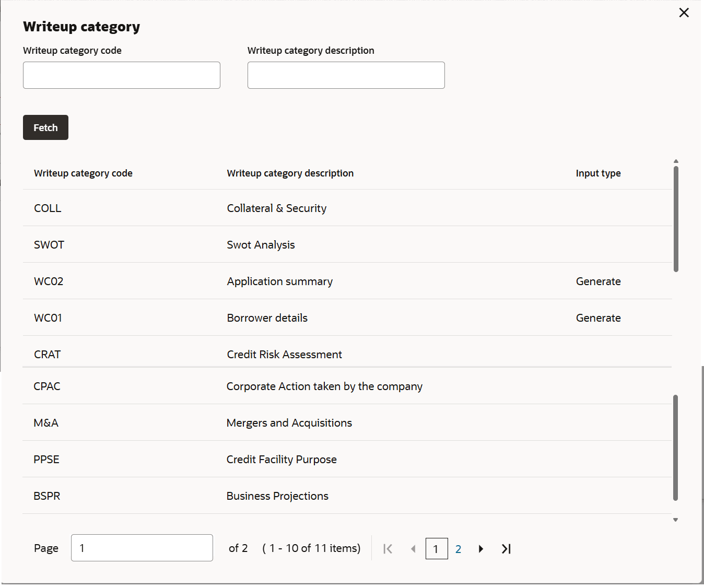Go to first page icon
This screenshot has height=588, width=704.
(388, 549)
